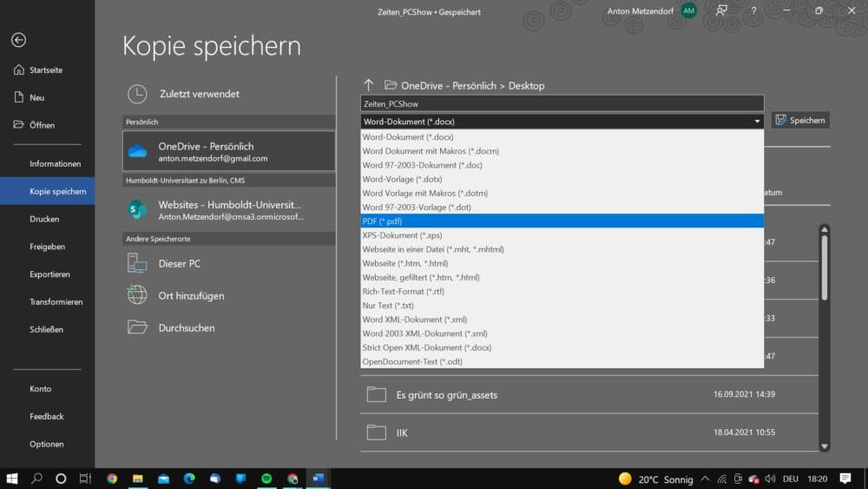Choose Word-Dokument (*.docx) from list
Screen dimensions: 868x489
[x=562, y=136]
